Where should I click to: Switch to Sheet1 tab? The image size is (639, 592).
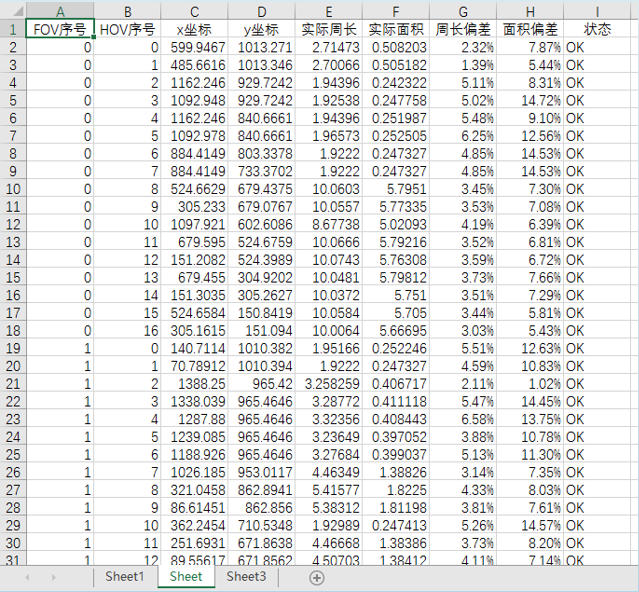pyautogui.click(x=125, y=577)
